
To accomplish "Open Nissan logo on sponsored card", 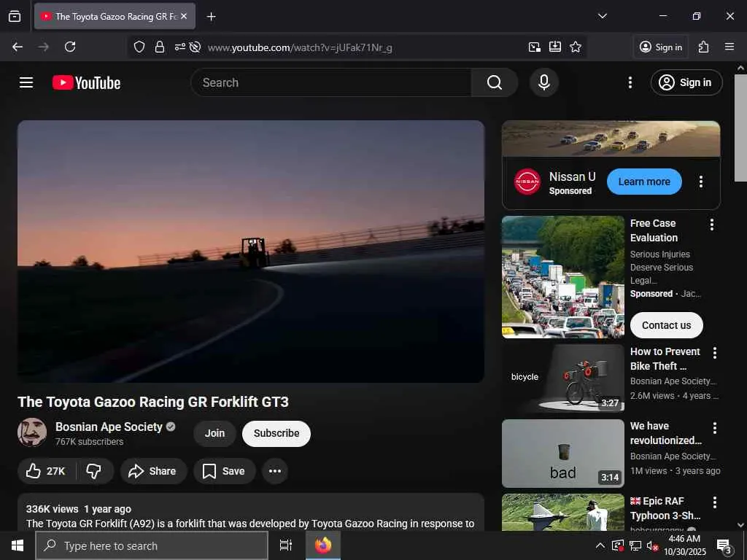I will tap(527, 182).
